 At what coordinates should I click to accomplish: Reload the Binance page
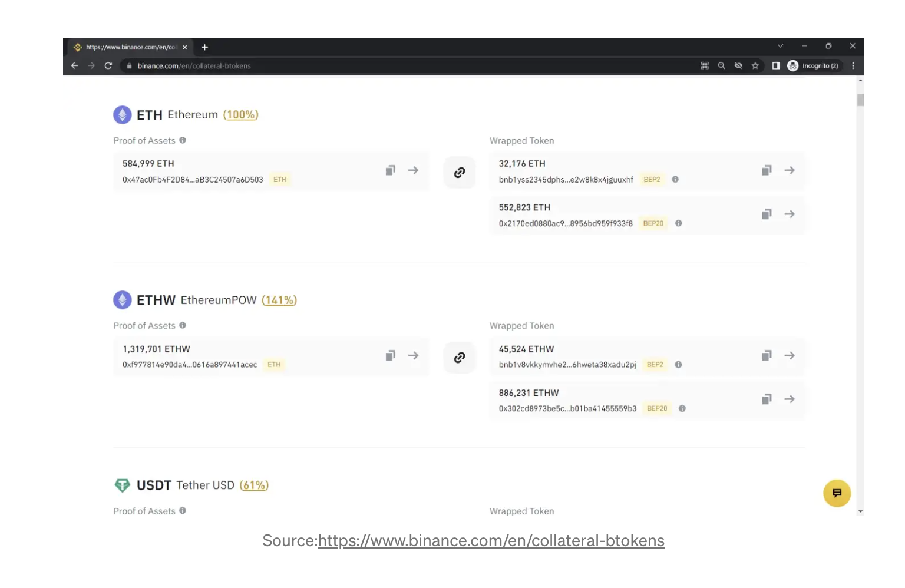108,65
